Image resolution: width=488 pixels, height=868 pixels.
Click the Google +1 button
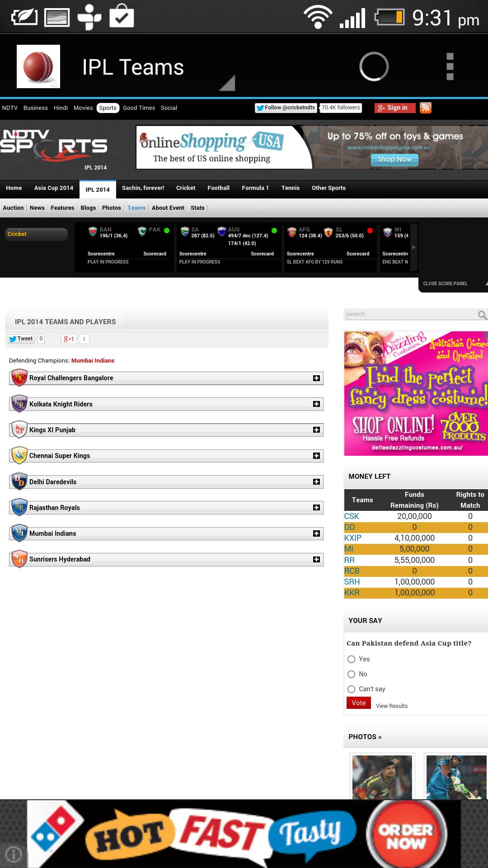pos(69,339)
